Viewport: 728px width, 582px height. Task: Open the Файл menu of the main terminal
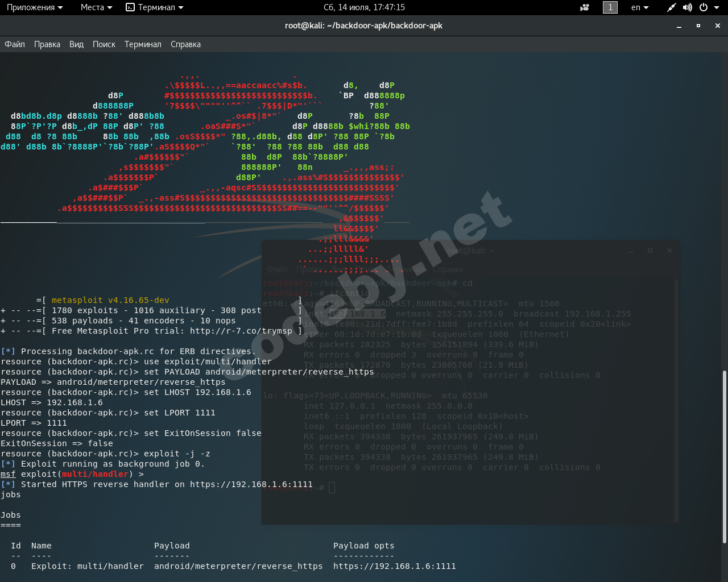(15, 44)
